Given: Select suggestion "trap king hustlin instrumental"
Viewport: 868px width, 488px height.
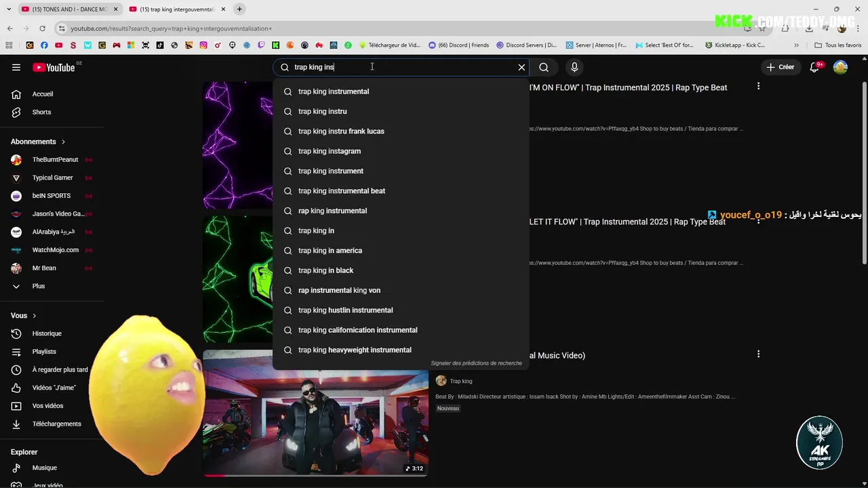Looking at the screenshot, I should (x=401, y=310).
